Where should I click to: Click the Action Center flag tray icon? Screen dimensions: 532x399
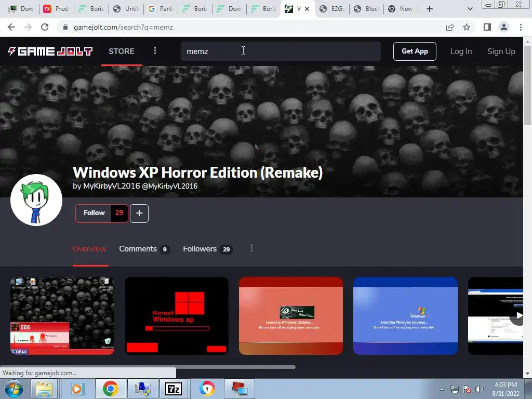point(467,389)
